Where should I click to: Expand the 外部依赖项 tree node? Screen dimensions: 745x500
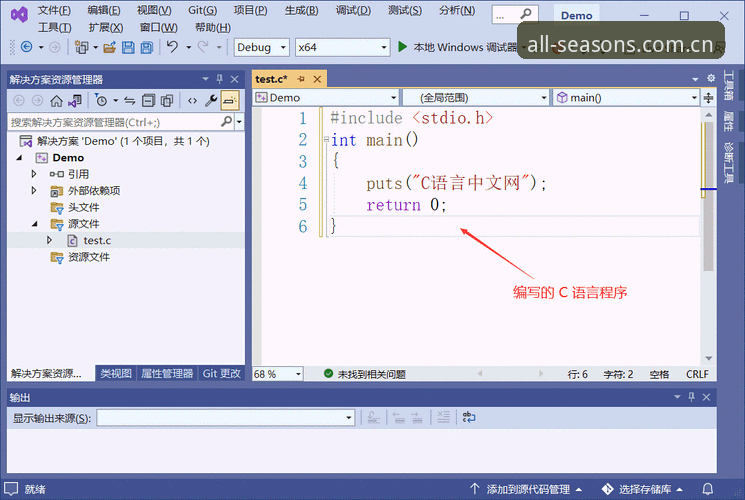coord(34,191)
